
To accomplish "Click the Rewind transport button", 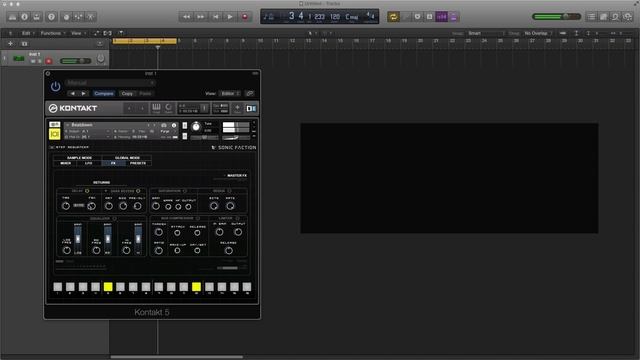I will (186, 17).
